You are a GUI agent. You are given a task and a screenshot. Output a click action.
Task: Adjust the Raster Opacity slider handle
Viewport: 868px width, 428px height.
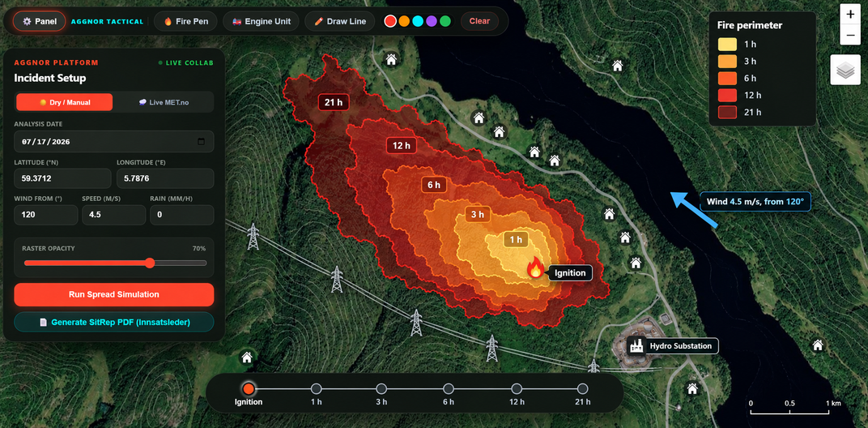[150, 263]
